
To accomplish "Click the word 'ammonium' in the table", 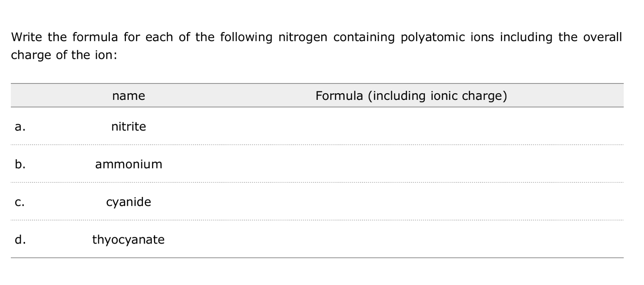I will 129,164.
